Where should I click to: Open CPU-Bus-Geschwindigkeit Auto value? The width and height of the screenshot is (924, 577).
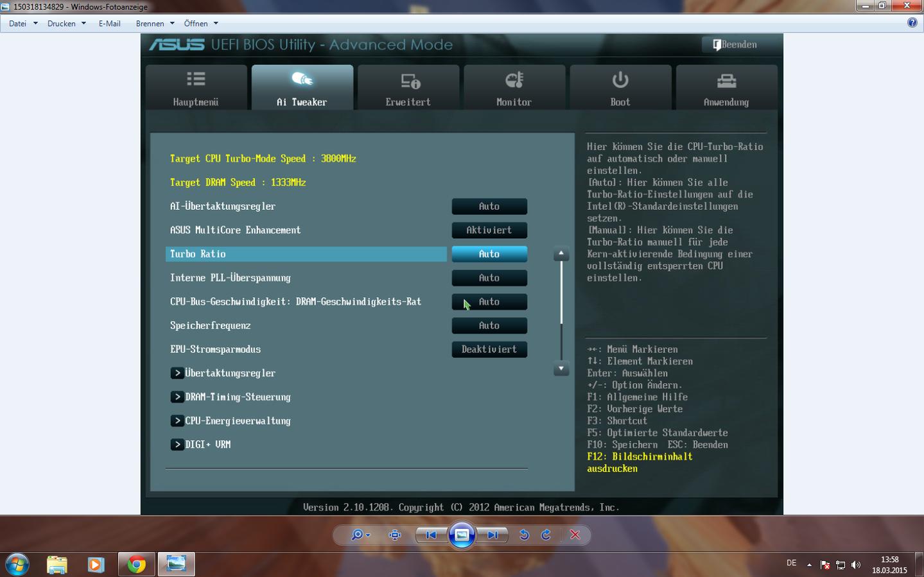[x=489, y=302]
